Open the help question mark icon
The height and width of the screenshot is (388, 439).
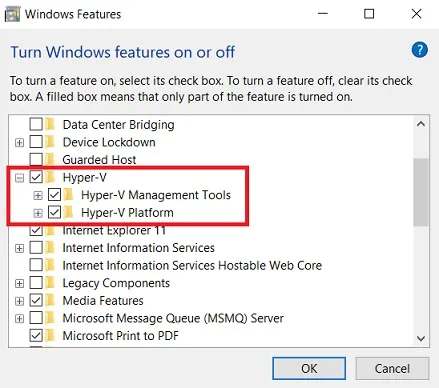tap(420, 50)
